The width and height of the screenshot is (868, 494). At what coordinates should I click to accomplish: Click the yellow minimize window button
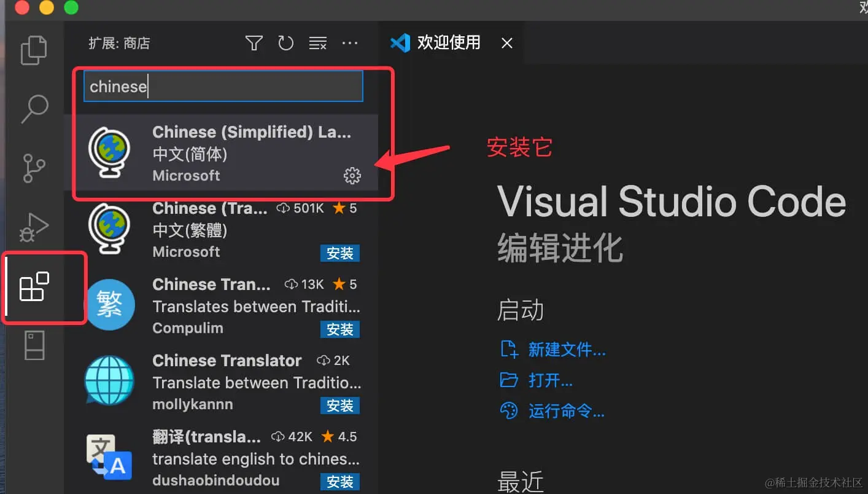pos(46,7)
